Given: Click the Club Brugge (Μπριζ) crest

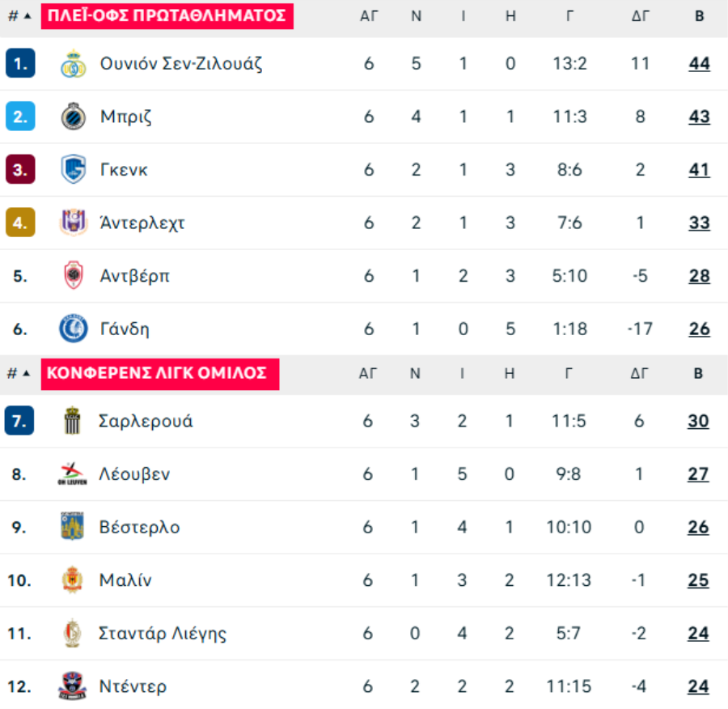Looking at the screenshot, I should coord(74,117).
